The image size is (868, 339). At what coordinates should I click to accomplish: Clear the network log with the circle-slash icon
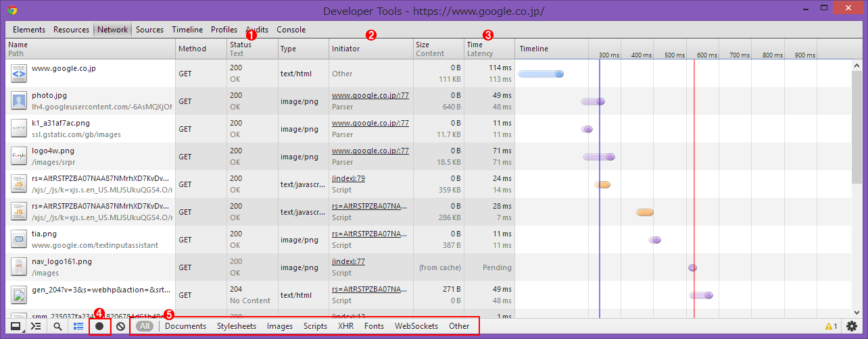[120, 326]
